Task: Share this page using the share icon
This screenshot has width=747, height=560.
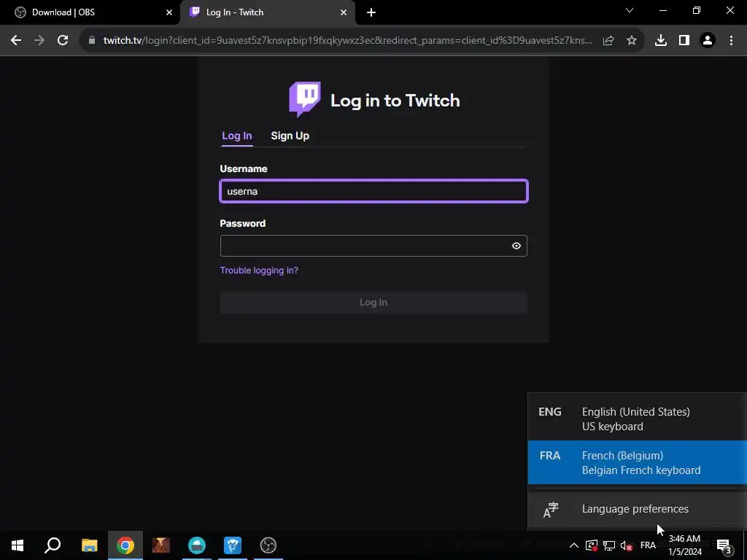Action: click(x=608, y=41)
